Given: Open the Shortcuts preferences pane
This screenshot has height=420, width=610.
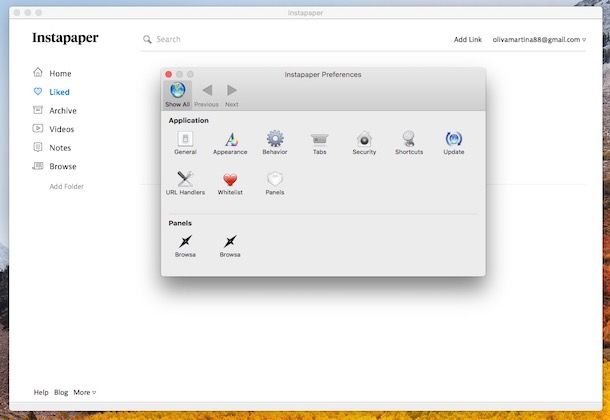Looking at the screenshot, I should (409, 143).
